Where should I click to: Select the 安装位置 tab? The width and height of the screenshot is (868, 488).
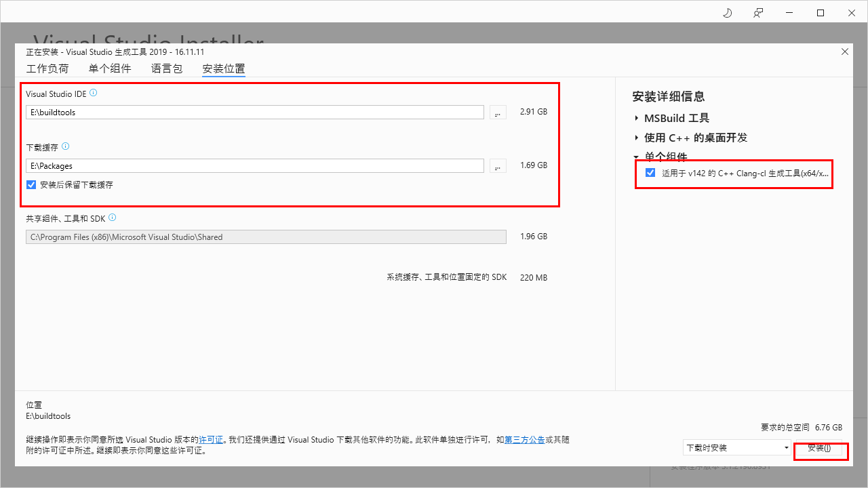point(224,68)
